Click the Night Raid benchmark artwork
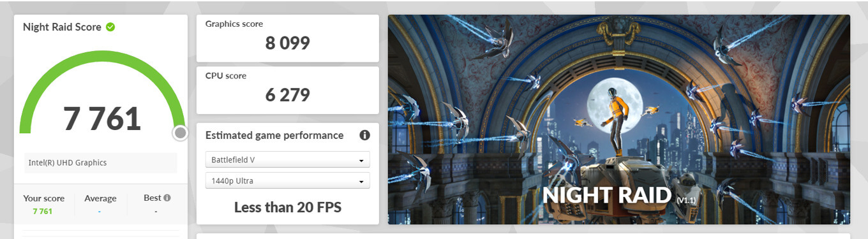Image resolution: width=868 pixels, height=239 pixels. (x=618, y=120)
